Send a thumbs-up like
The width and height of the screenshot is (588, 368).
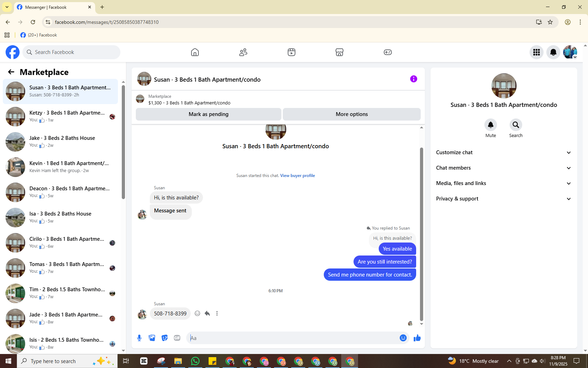coord(417,338)
